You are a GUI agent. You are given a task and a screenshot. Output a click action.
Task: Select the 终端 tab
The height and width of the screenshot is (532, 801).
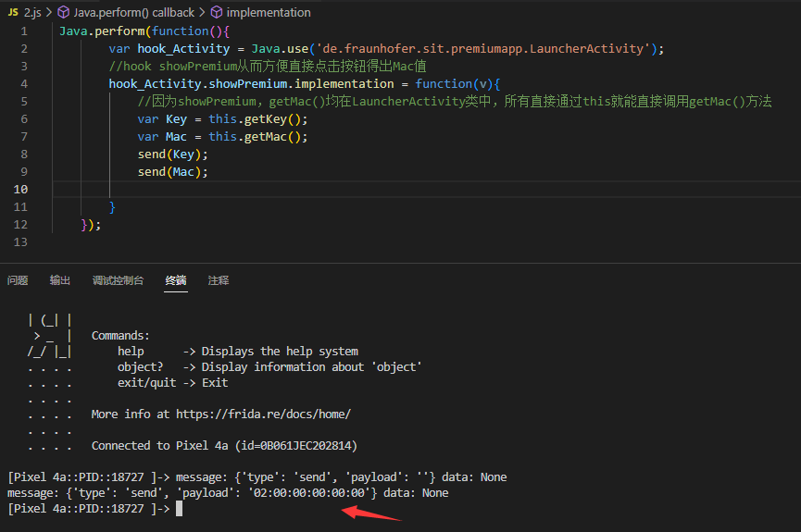[x=176, y=280]
